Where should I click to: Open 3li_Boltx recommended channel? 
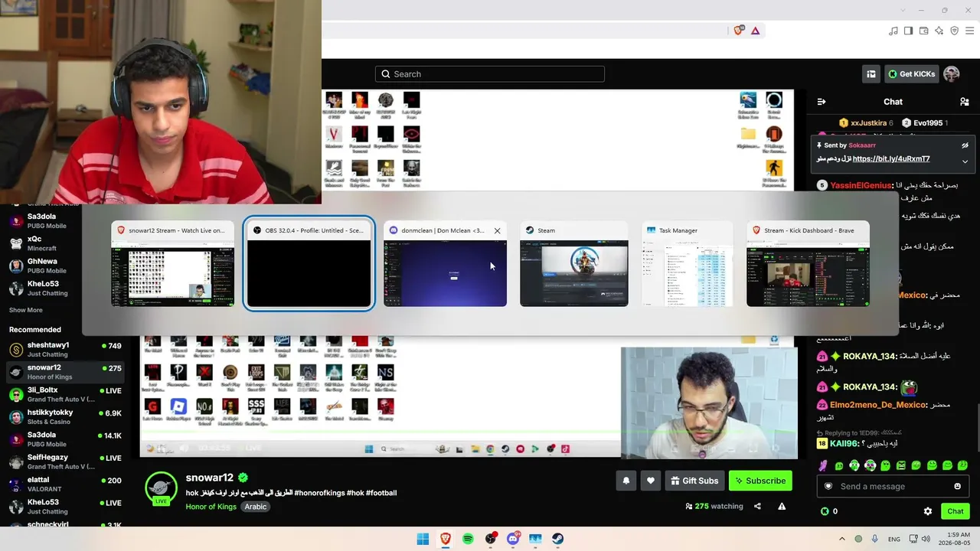coord(64,394)
